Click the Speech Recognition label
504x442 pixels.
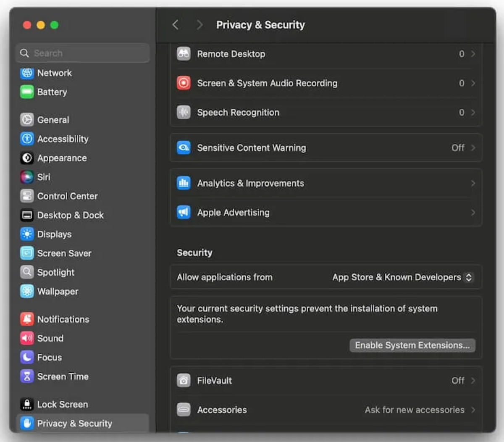238,112
